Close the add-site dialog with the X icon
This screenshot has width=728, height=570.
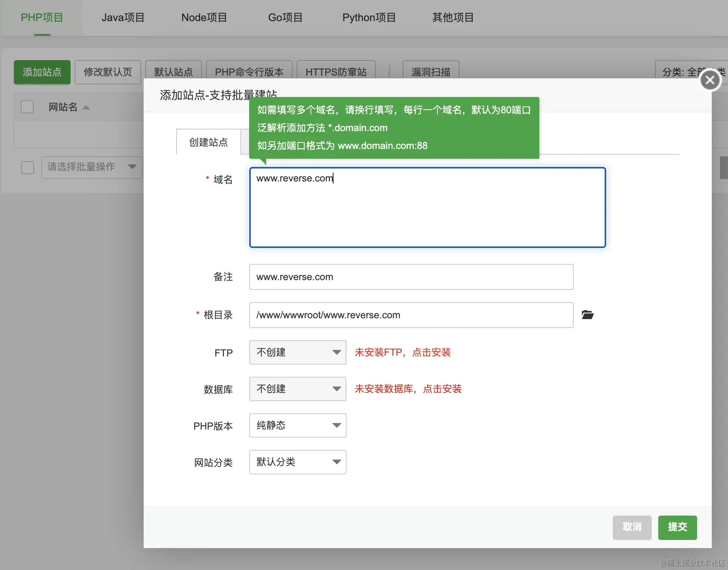click(x=710, y=80)
